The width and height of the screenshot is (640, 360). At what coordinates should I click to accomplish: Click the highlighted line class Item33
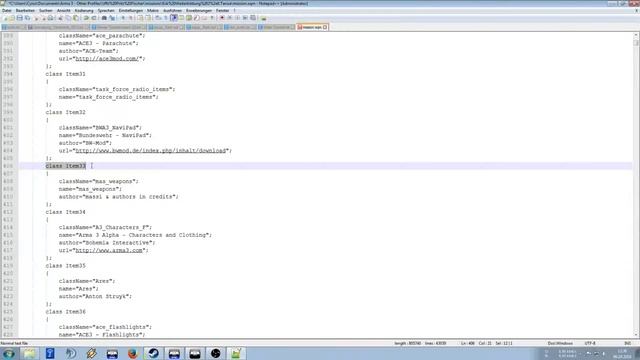tap(66, 166)
